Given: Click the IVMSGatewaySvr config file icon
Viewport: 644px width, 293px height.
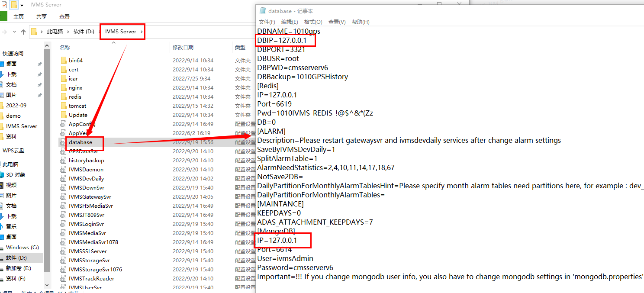Looking at the screenshot, I should [x=64, y=196].
